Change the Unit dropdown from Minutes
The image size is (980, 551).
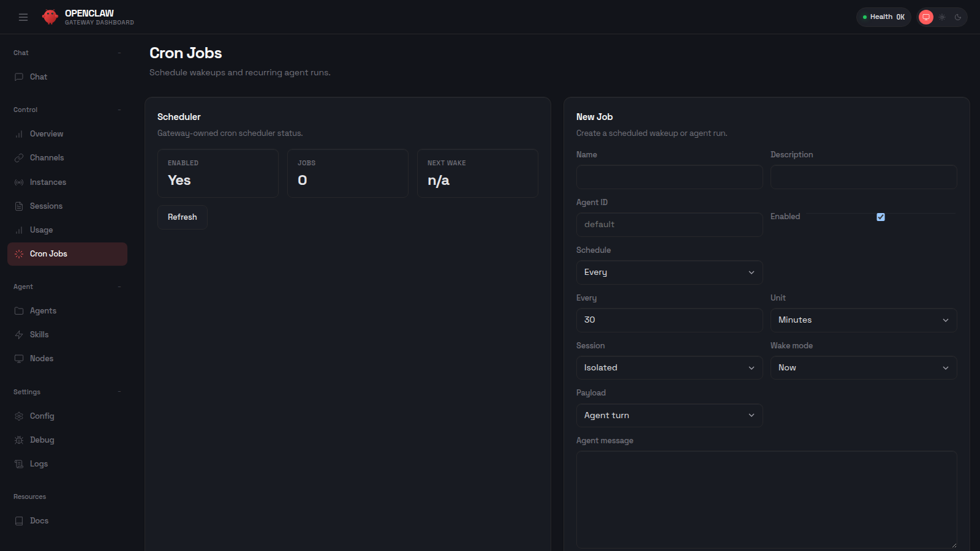tap(863, 320)
